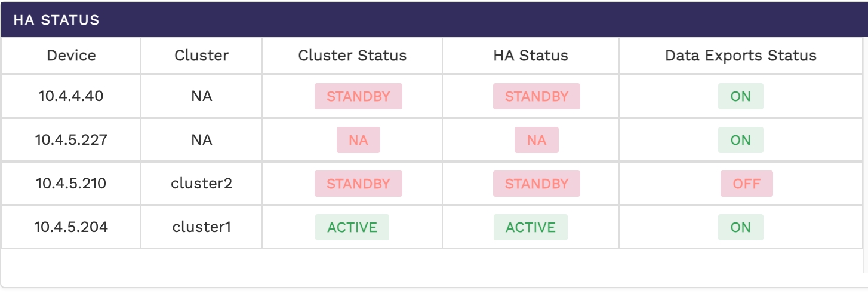Toggle Data Exports ON for 10.4.4.40
The width and height of the screenshot is (868, 293).
(x=740, y=96)
